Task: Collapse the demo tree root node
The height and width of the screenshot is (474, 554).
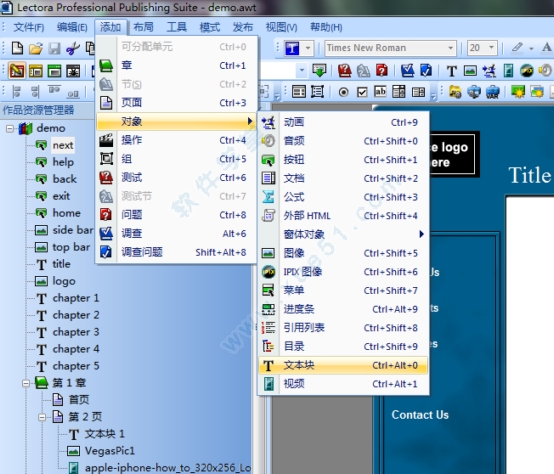Action: [10, 129]
